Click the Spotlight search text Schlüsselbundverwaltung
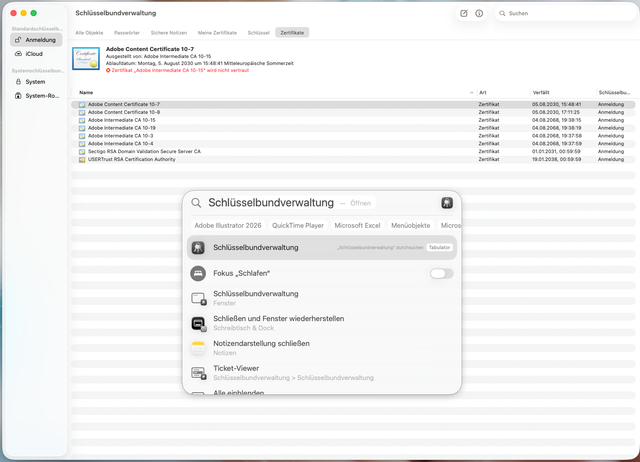Screen dimensions: 640x462 pos(271,203)
